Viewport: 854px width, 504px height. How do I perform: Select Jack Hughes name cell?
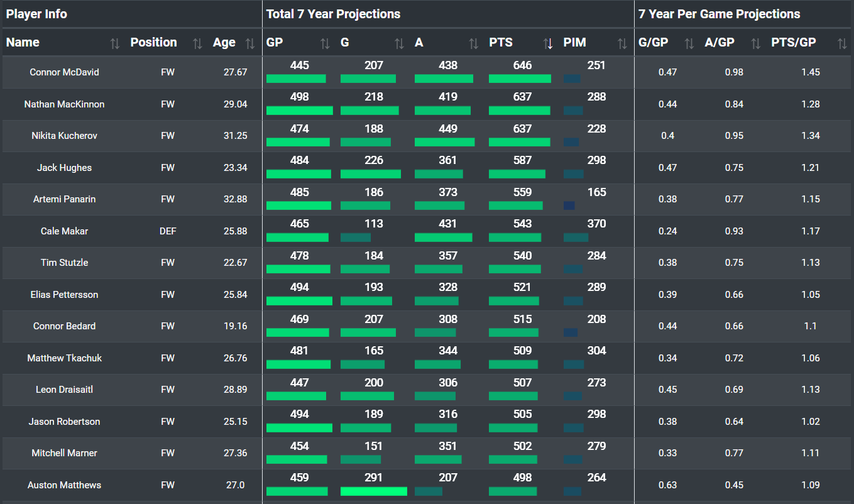pyautogui.click(x=64, y=168)
